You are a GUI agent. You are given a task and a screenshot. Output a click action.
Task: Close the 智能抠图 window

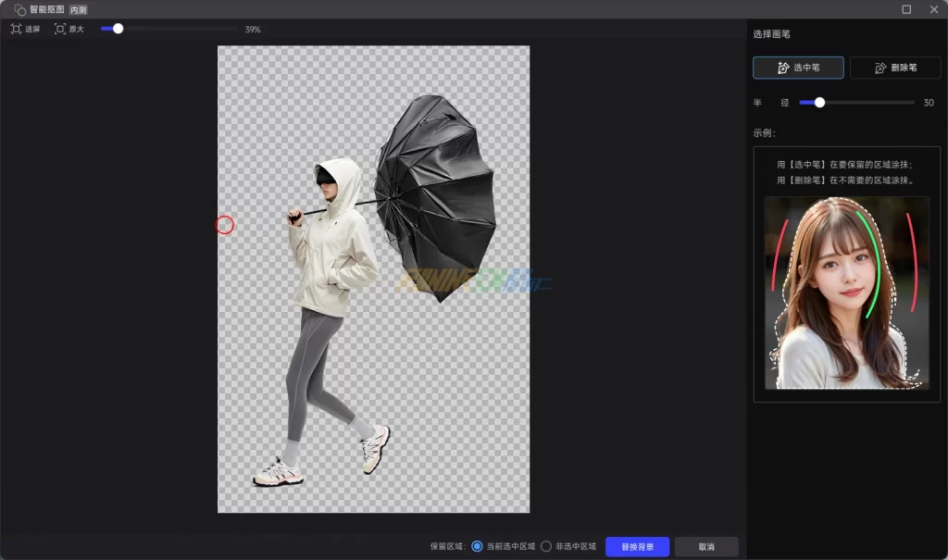point(933,9)
